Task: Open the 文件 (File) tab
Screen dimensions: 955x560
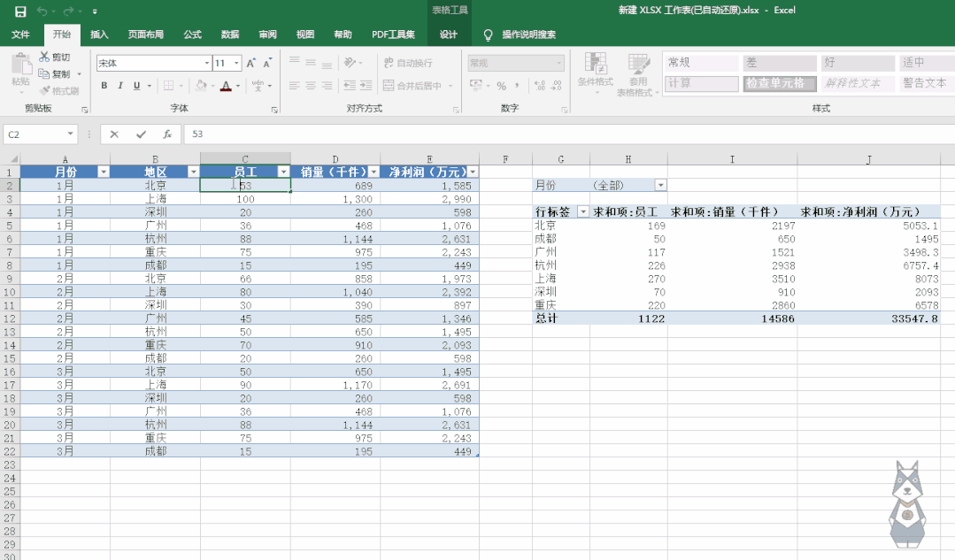Action: click(x=20, y=35)
